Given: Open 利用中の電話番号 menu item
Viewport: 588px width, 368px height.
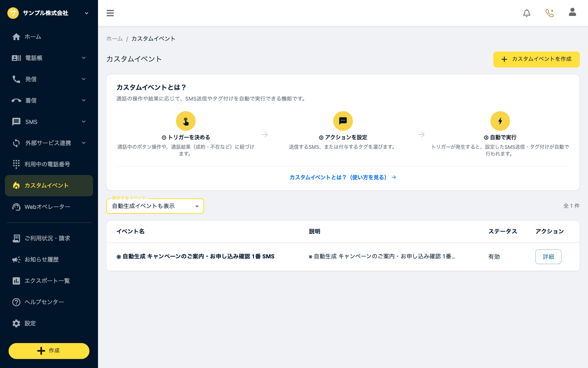Looking at the screenshot, I should click(49, 164).
